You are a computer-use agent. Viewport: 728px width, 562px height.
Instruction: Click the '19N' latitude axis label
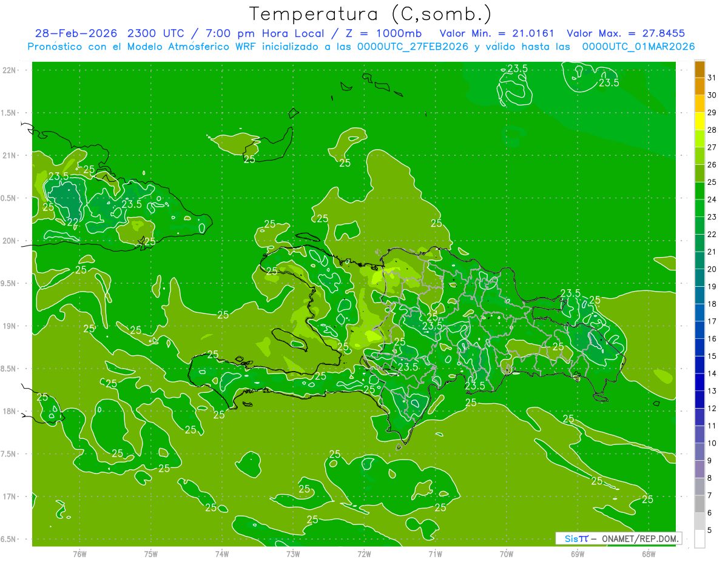point(10,326)
